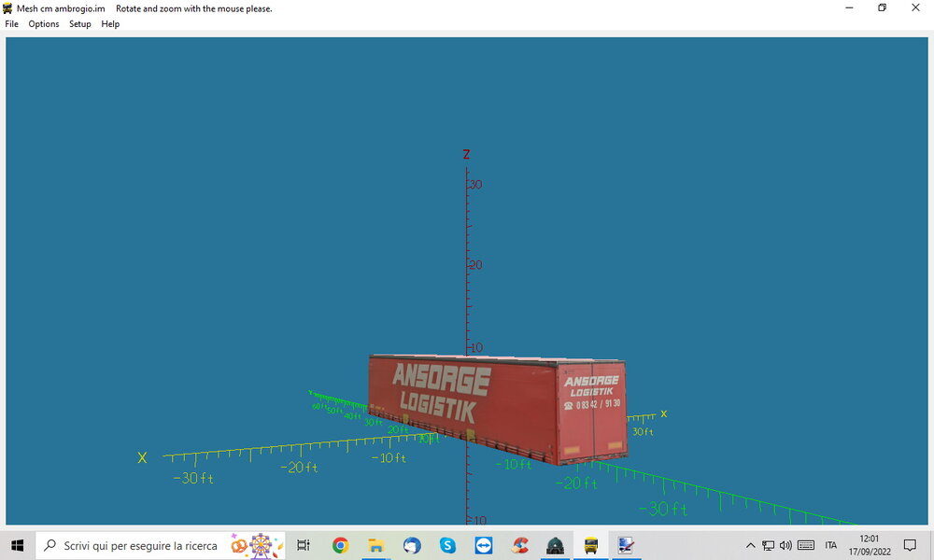This screenshot has width=934, height=560.
Task: Open the Help menu
Action: (x=110, y=24)
